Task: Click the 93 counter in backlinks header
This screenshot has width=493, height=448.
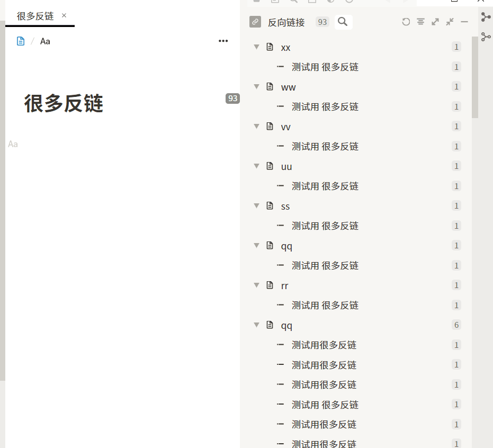Action: point(322,22)
